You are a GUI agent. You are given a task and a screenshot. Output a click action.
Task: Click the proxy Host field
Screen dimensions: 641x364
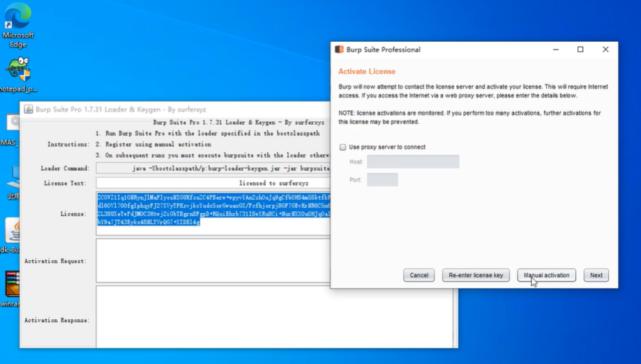(x=413, y=162)
